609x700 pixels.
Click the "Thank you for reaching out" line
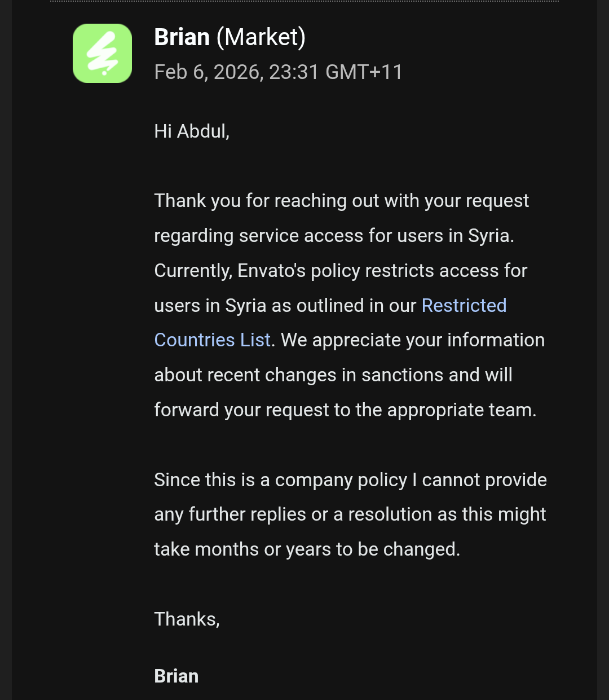coord(341,201)
